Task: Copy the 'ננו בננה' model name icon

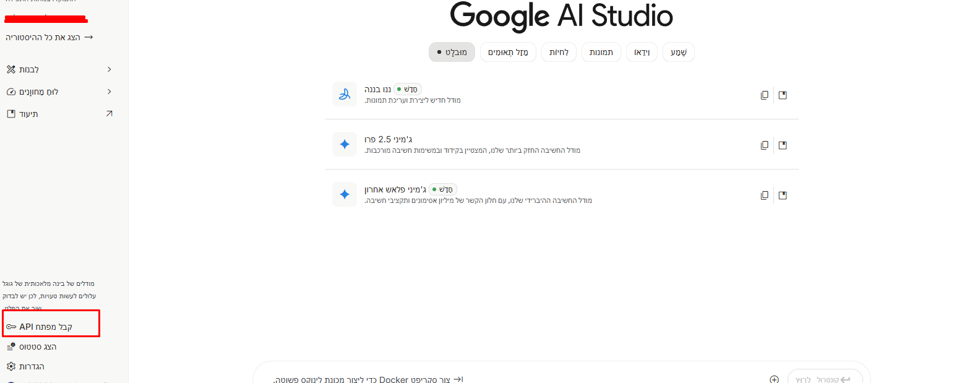Action: (x=765, y=95)
